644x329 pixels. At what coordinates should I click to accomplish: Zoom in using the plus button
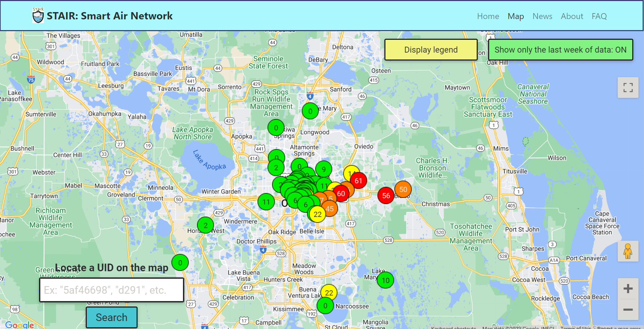(x=628, y=289)
